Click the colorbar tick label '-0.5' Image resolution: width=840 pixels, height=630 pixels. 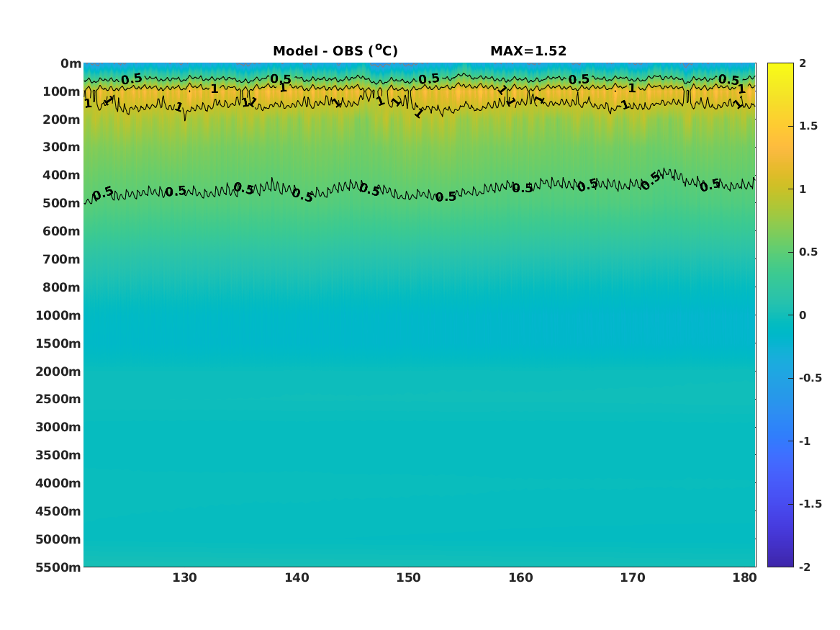click(x=810, y=378)
